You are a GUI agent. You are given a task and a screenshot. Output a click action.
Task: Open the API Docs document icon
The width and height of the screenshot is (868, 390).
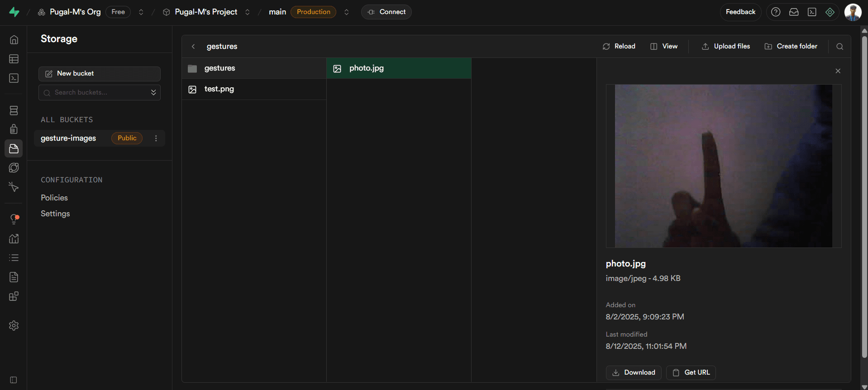pyautogui.click(x=14, y=277)
